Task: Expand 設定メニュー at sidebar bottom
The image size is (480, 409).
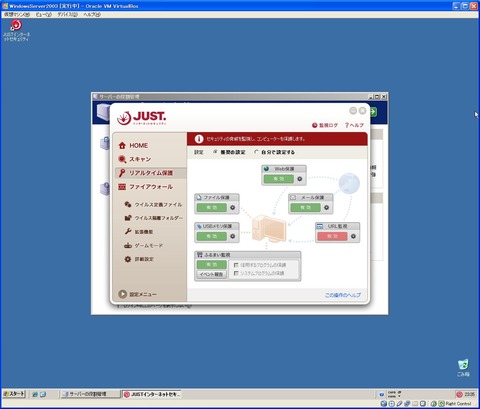Action: coord(137,294)
